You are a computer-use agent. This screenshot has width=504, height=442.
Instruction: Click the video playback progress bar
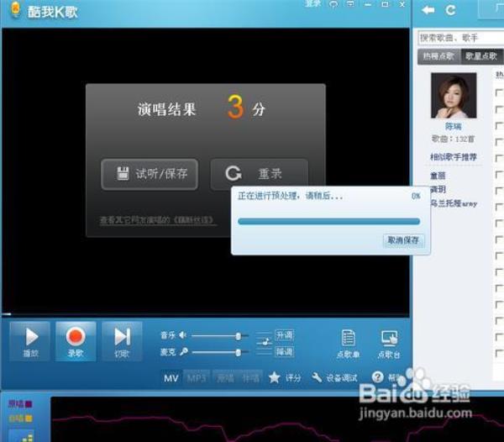coord(206,314)
